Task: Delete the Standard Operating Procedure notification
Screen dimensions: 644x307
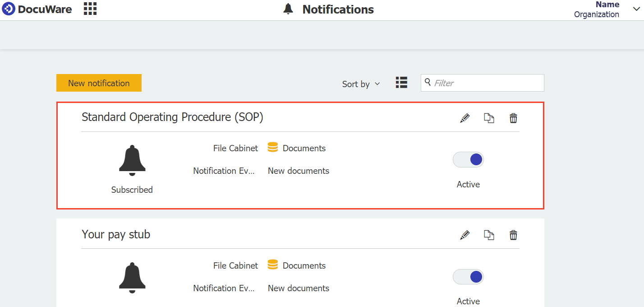Action: (513, 118)
